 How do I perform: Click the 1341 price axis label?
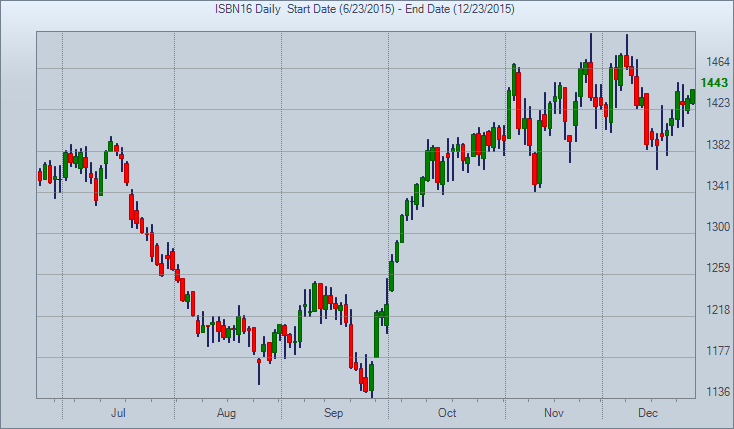point(718,186)
